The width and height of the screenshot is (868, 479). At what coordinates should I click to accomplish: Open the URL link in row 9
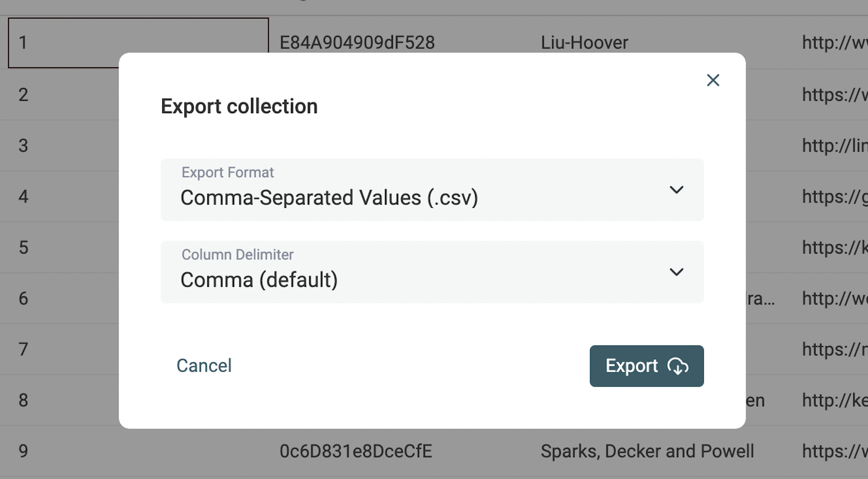(834, 451)
